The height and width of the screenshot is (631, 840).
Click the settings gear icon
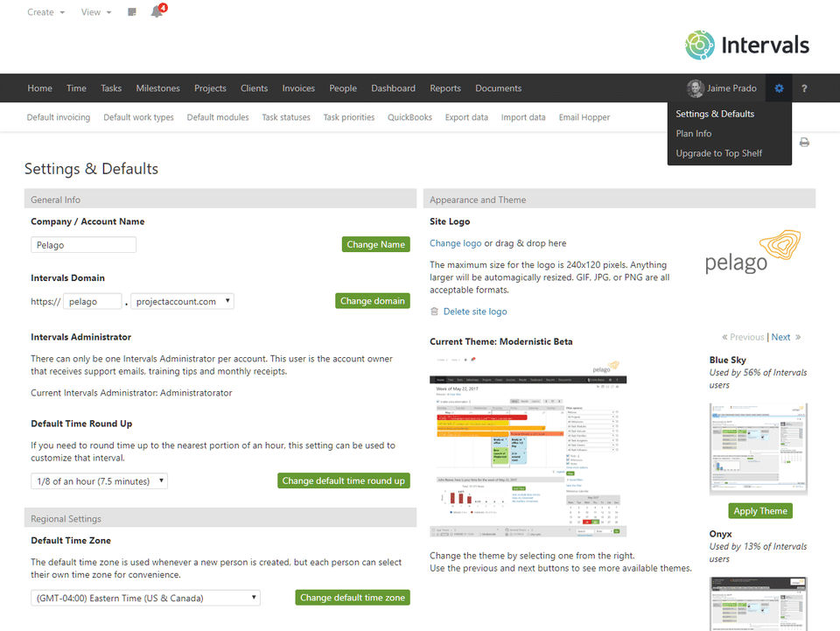[779, 88]
